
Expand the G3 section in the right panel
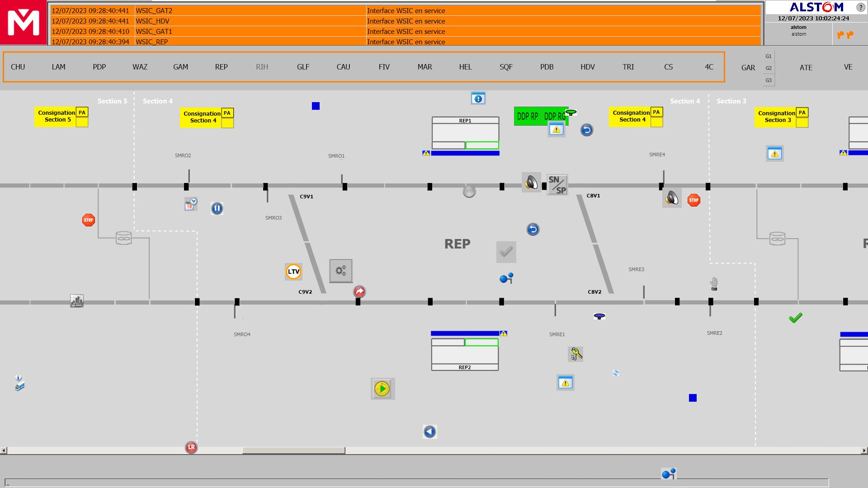click(x=769, y=80)
